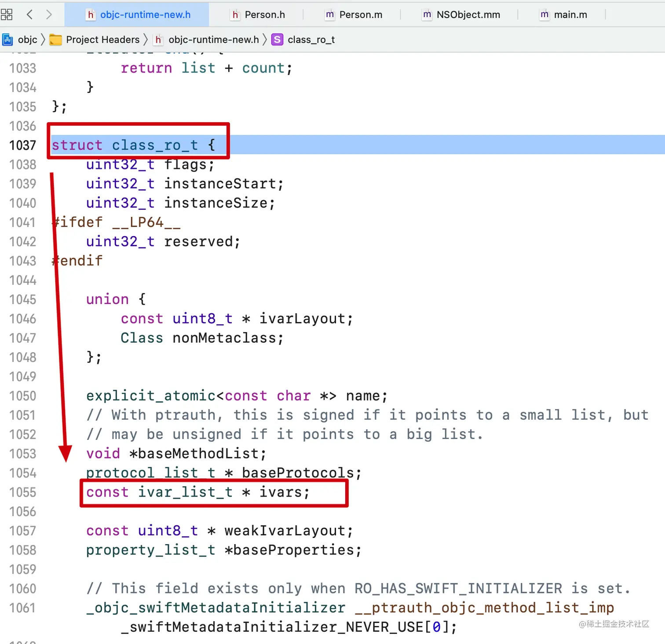The image size is (665, 644).
Task: Click the struct symbol S icon
Action: (x=277, y=40)
